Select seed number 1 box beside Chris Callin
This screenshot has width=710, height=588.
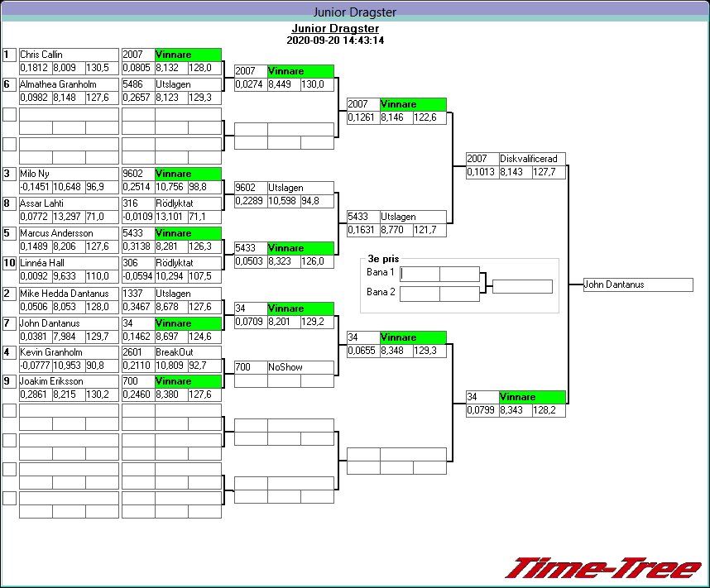click(9, 55)
